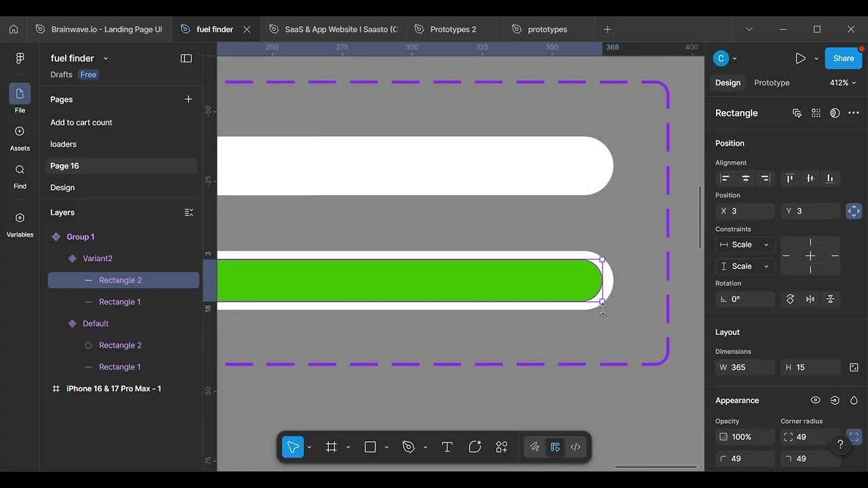
Task: Click the use as mask icon
Action: [835, 113]
